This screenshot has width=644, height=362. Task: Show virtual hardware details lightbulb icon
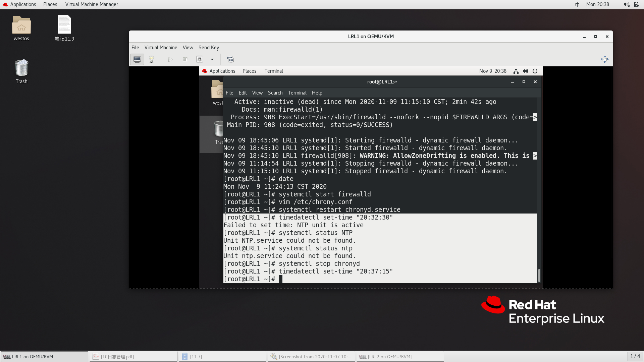[x=151, y=59]
